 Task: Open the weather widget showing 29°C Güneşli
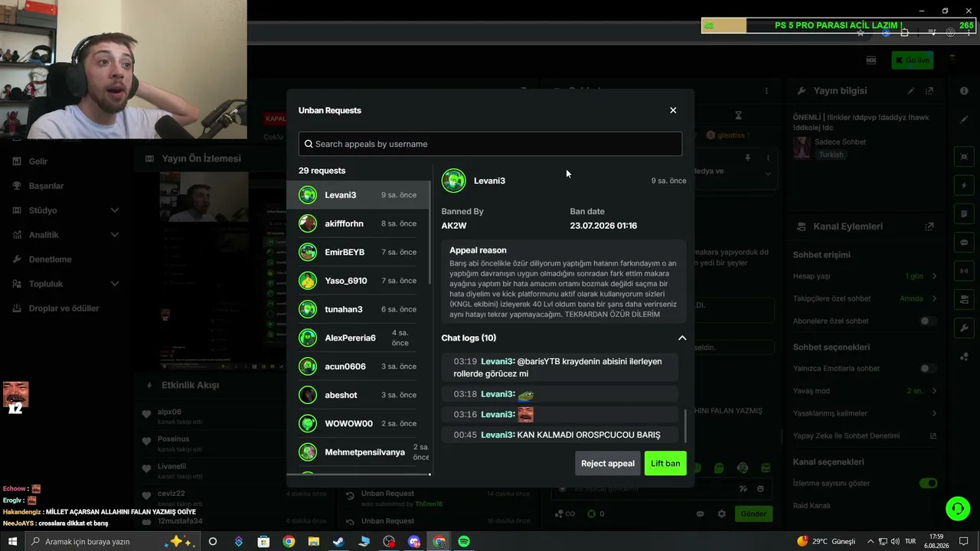pyautogui.click(x=825, y=542)
